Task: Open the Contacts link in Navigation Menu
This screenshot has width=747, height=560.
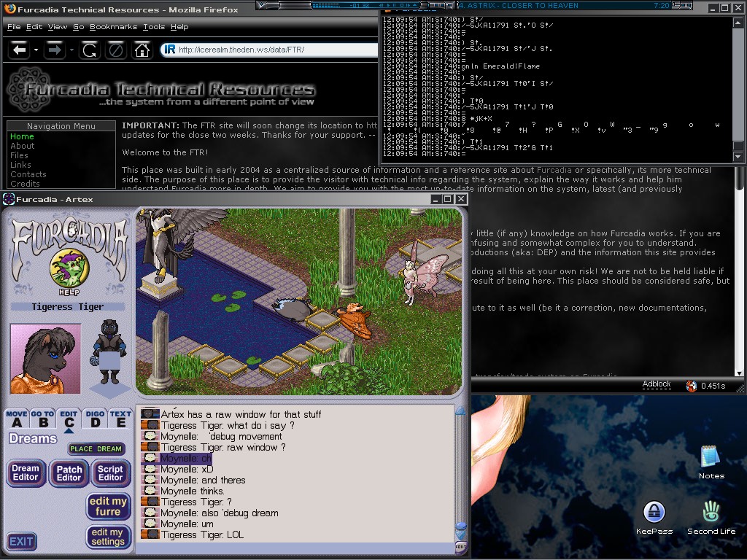Action: [x=28, y=174]
